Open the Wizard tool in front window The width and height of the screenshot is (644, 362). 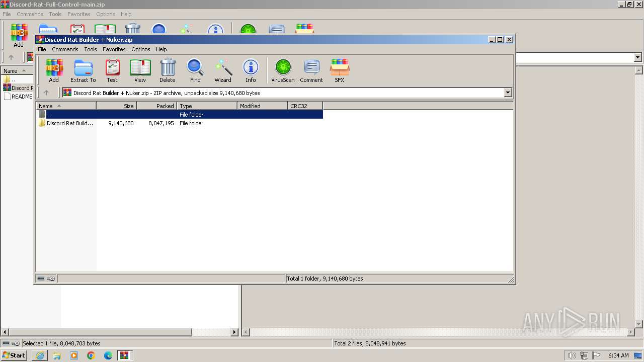(x=223, y=70)
